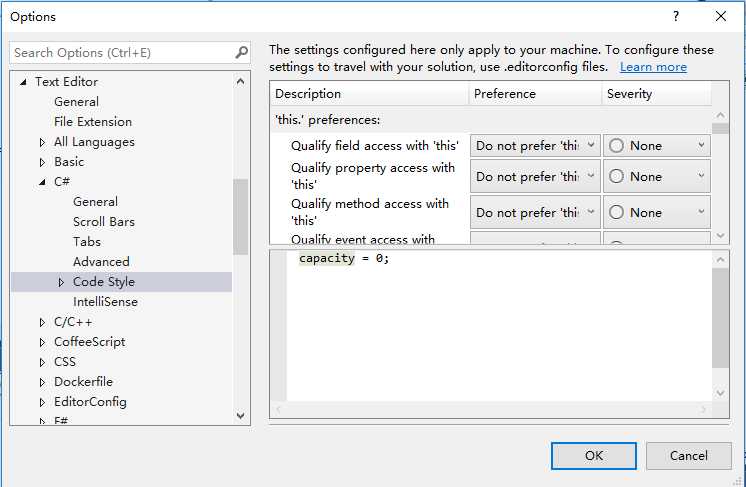Expand the CoffeeScript node

(x=42, y=342)
